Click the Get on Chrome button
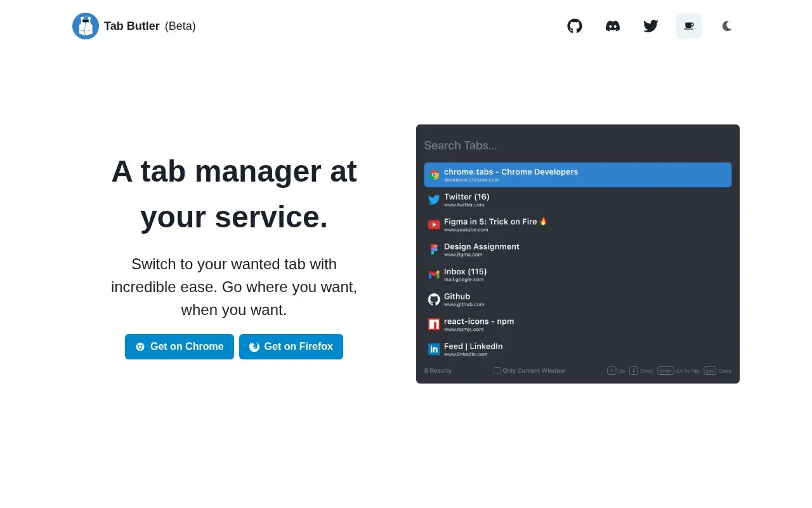The image size is (812, 508). pos(180,347)
